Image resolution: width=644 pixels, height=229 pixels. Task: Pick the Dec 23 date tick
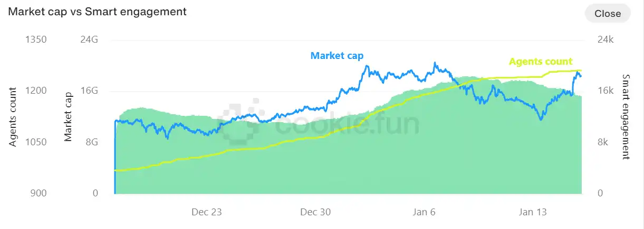coord(207,212)
